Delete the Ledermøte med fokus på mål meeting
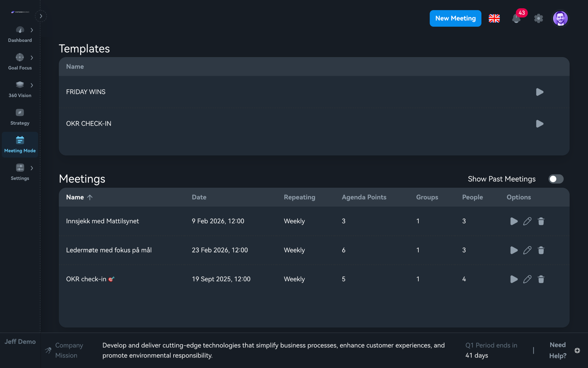Viewport: 588px width, 368px height. tap(541, 250)
